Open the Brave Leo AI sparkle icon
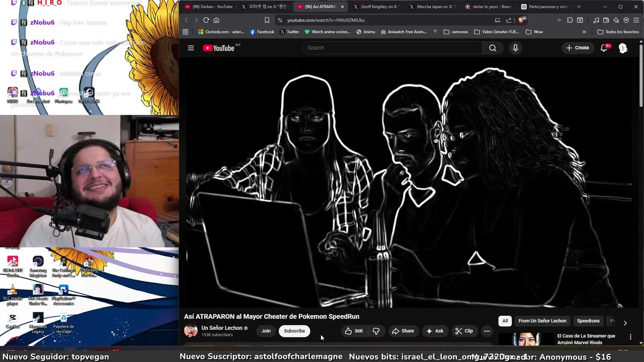Viewport: 644px width, 362px height. [x=616, y=20]
